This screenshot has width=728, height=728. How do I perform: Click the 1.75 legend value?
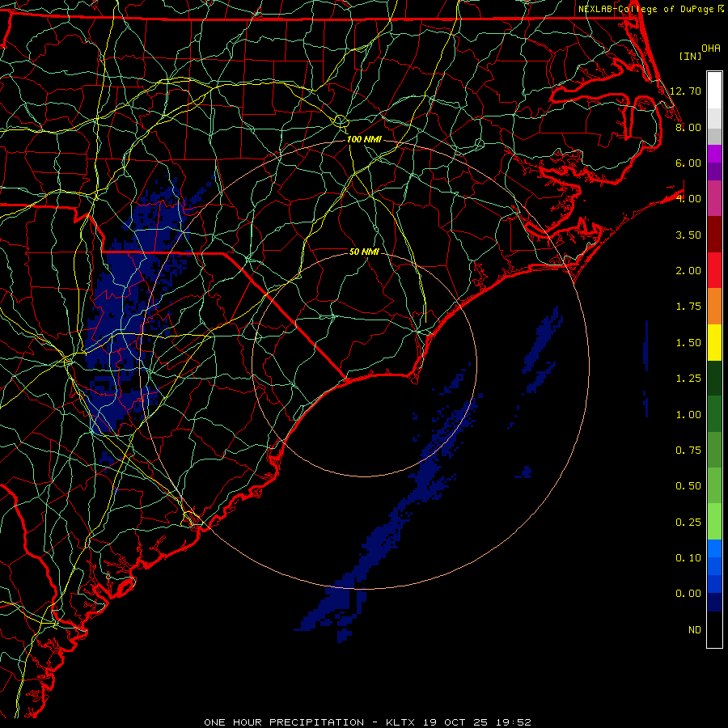pyautogui.click(x=688, y=307)
